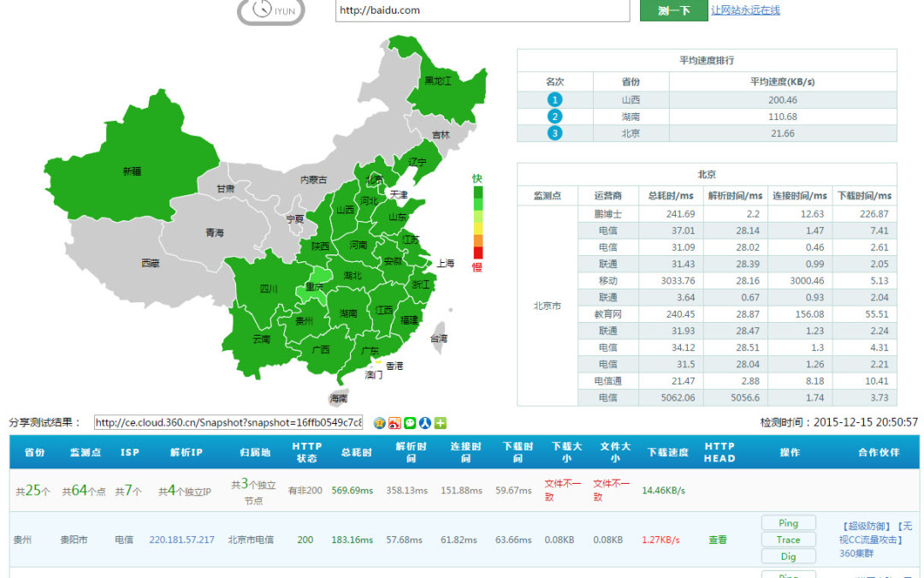Image resolution: width=924 pixels, height=578 pixels.
Task: Run Dig for the 贵阳市 row
Action: click(788, 557)
